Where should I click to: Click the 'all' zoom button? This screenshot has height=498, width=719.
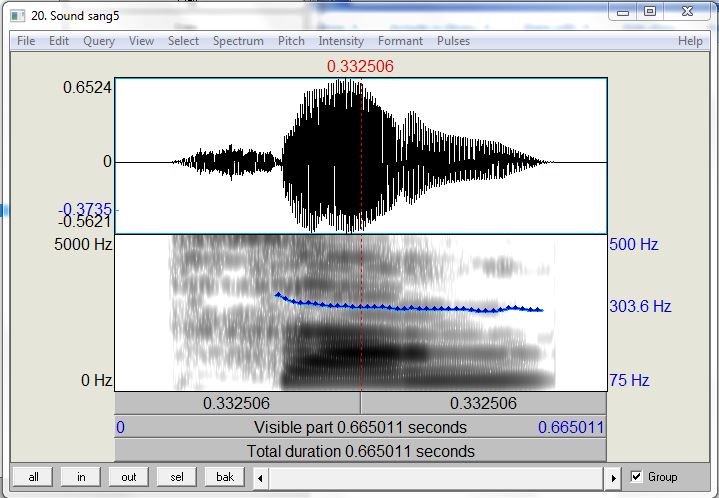click(33, 477)
